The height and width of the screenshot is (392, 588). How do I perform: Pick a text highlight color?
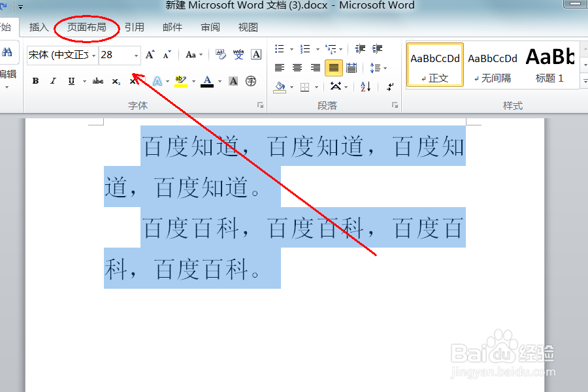(180, 81)
